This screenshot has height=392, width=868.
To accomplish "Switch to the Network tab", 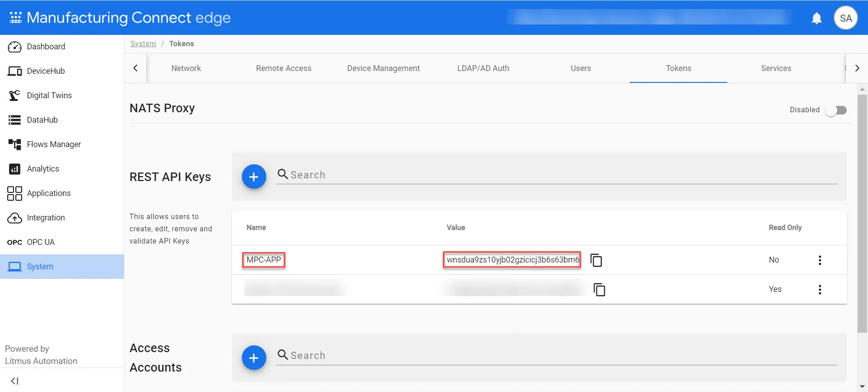I will point(186,68).
